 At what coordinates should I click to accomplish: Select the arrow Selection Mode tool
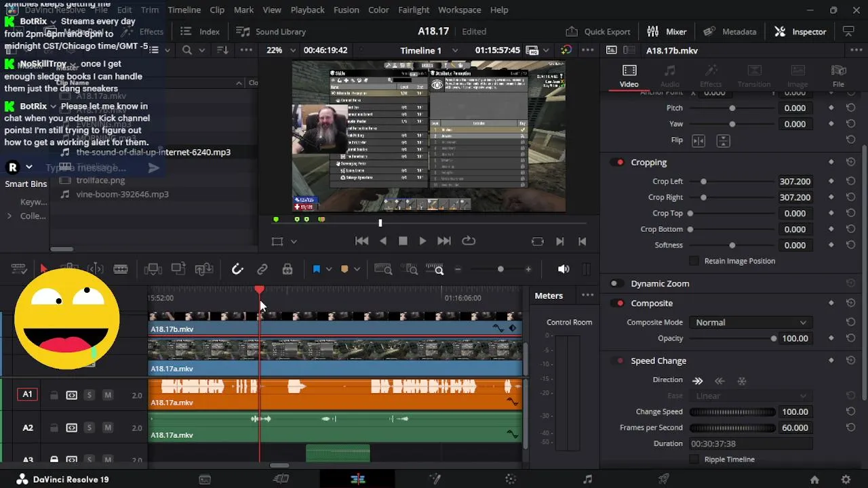point(43,269)
